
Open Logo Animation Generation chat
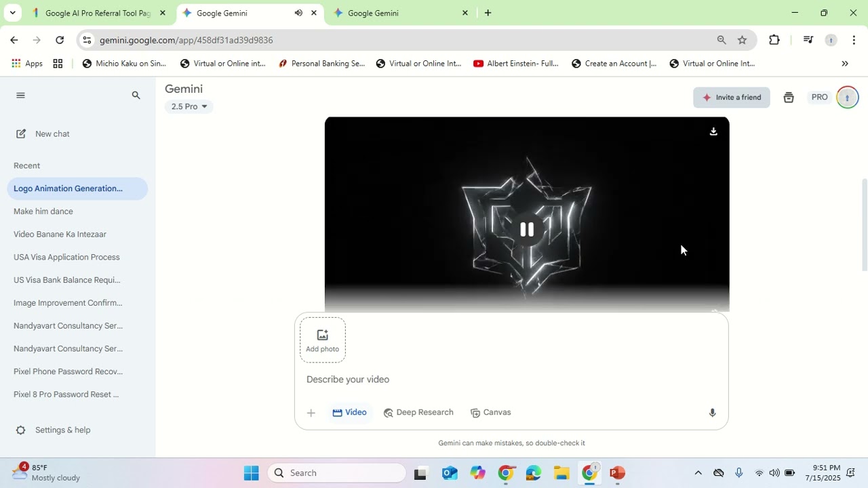pyautogui.click(x=77, y=188)
